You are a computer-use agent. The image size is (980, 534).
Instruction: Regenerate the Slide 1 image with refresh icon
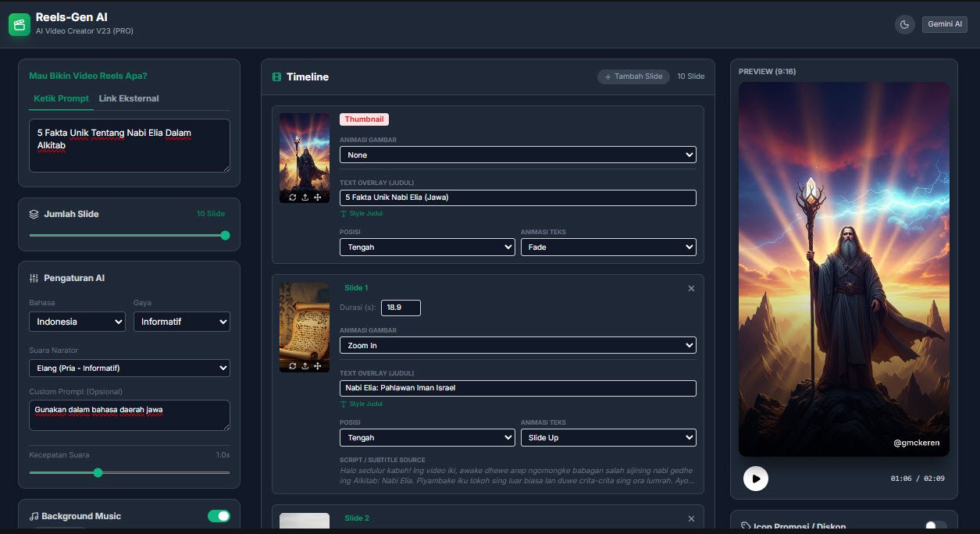pyautogui.click(x=292, y=365)
